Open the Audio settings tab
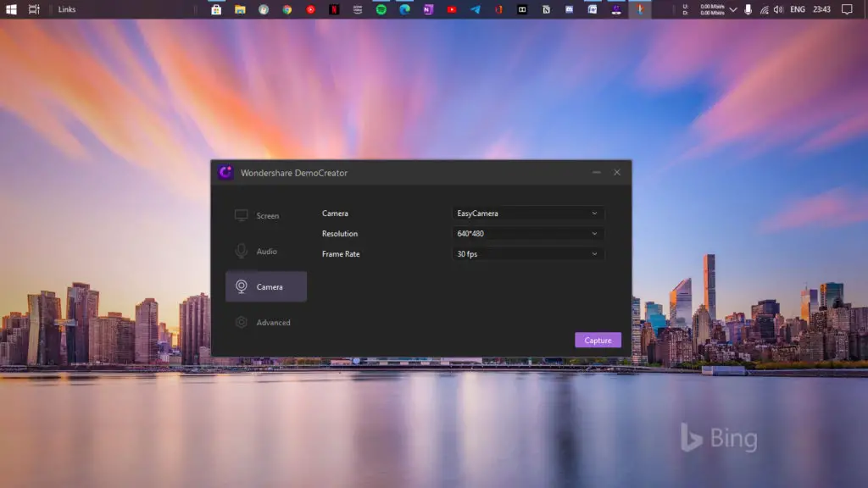Viewport: 868px width, 488px height. (265, 251)
